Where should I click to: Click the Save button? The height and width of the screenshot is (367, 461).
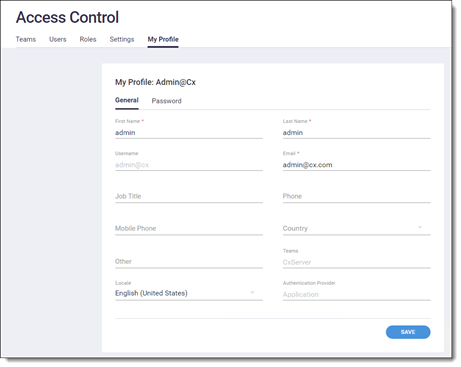pyautogui.click(x=408, y=332)
